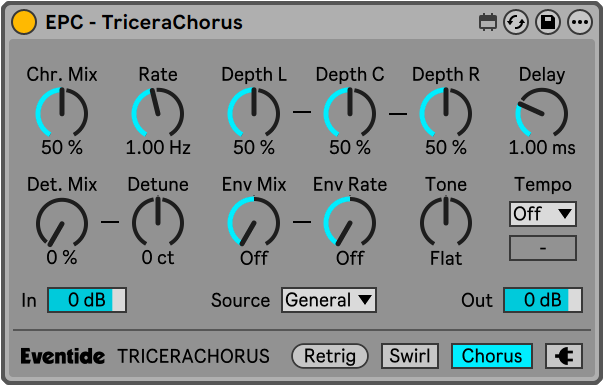Click the Rate knob
The image size is (604, 386).
tap(158, 113)
